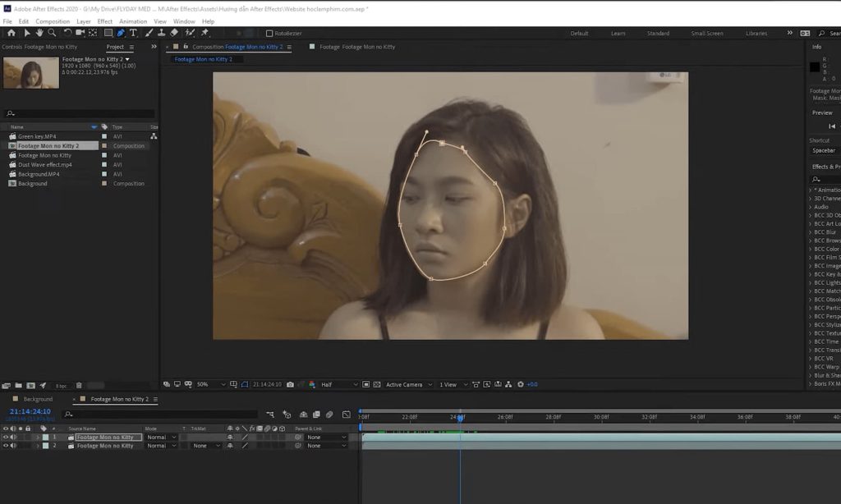The height and width of the screenshot is (504, 841).
Task: Open the Composition menu
Action: (x=53, y=21)
